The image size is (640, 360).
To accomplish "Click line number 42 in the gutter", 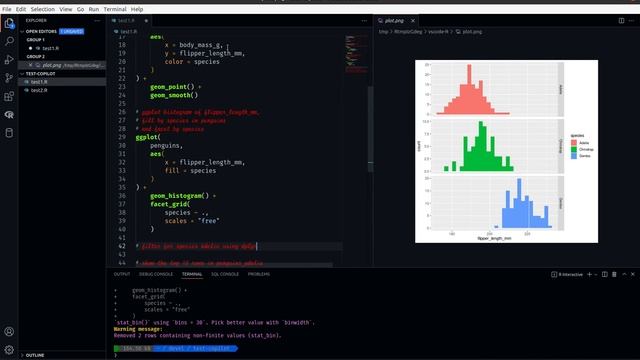I will pos(122,246).
